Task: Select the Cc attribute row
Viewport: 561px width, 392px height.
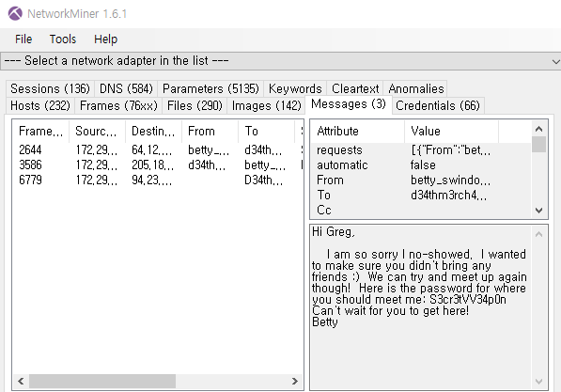Action: (421, 210)
